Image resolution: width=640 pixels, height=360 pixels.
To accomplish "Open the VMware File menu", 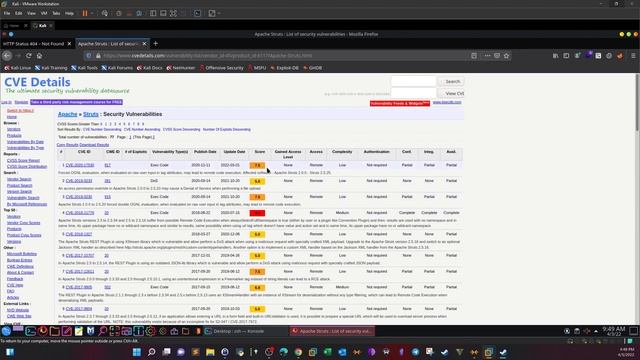I will click(x=7, y=13).
